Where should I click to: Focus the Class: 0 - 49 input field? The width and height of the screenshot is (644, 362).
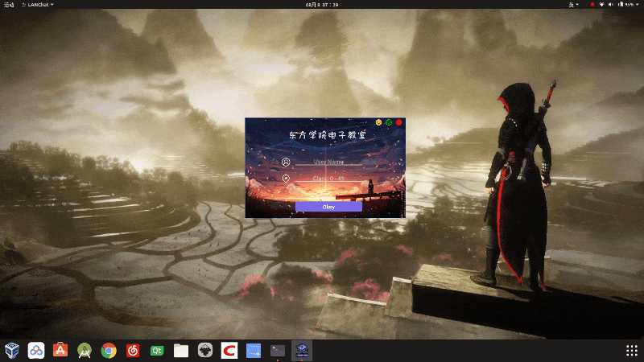click(328, 179)
